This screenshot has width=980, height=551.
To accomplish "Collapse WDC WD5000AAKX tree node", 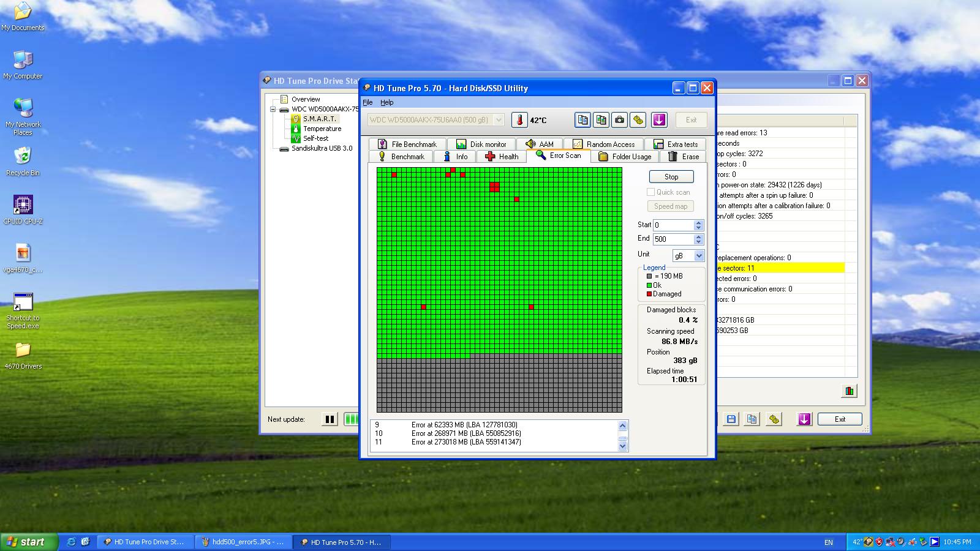I will [x=273, y=110].
